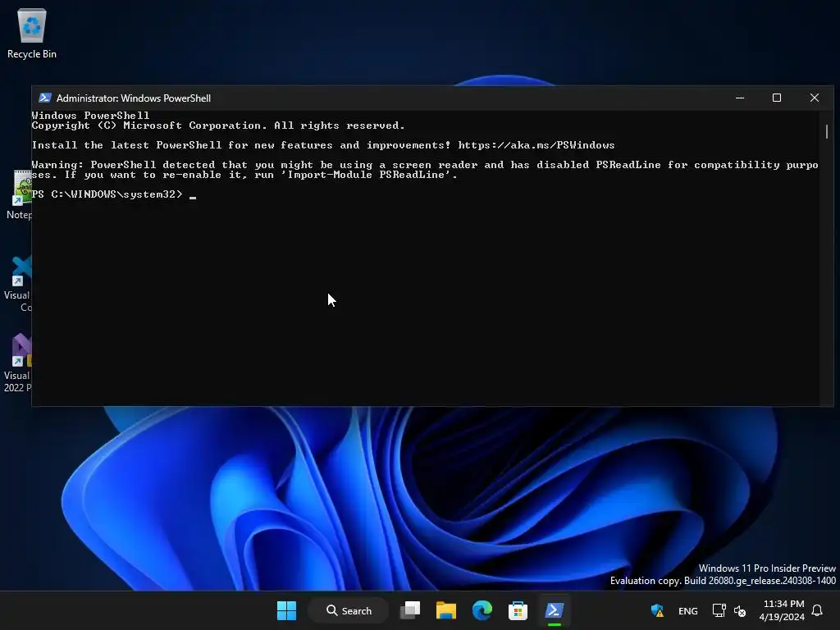This screenshot has width=840, height=630.
Task: Open the Visual Studio Code desktop shortcut
Action: click(x=18, y=284)
